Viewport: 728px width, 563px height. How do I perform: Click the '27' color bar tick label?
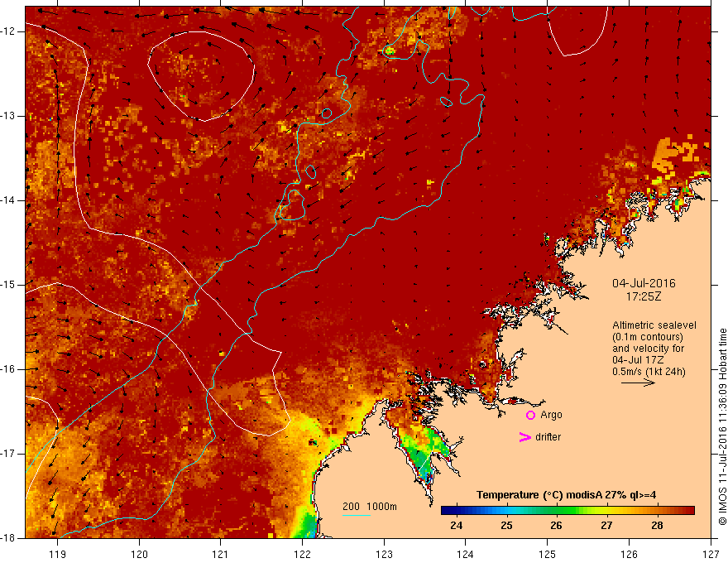pos(606,526)
